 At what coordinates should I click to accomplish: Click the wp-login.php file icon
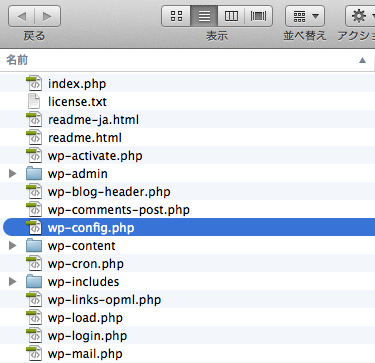click(x=34, y=335)
